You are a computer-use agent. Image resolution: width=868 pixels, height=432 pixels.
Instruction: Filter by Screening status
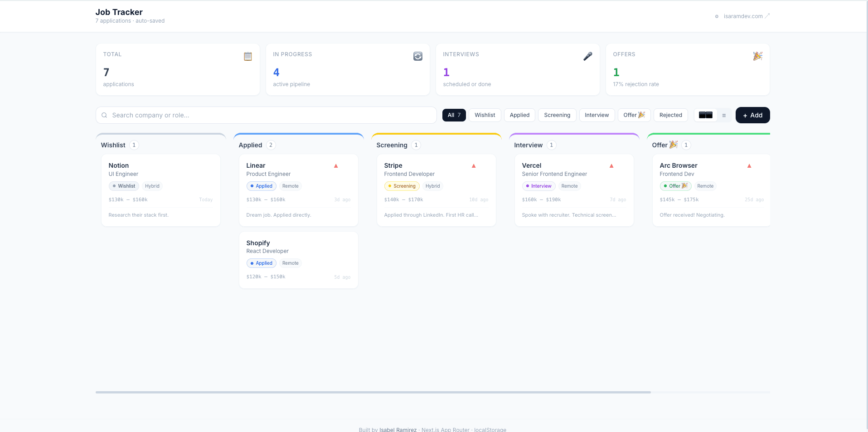pyautogui.click(x=557, y=115)
